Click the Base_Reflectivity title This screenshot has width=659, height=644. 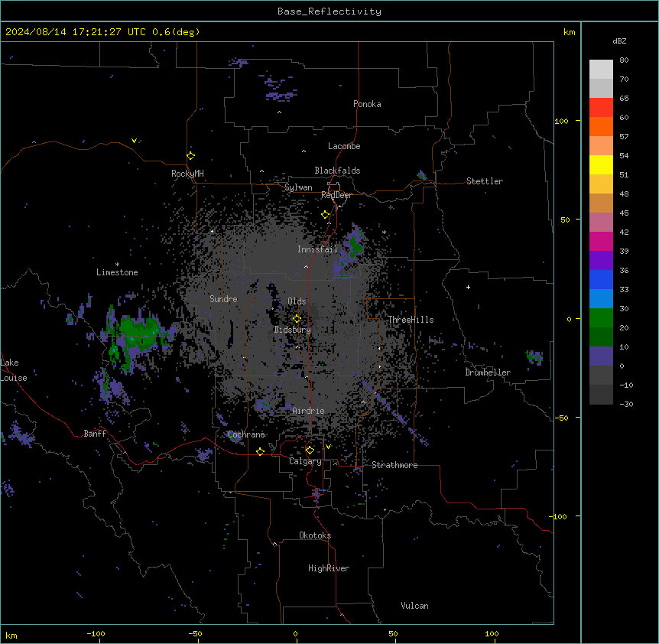click(x=329, y=11)
